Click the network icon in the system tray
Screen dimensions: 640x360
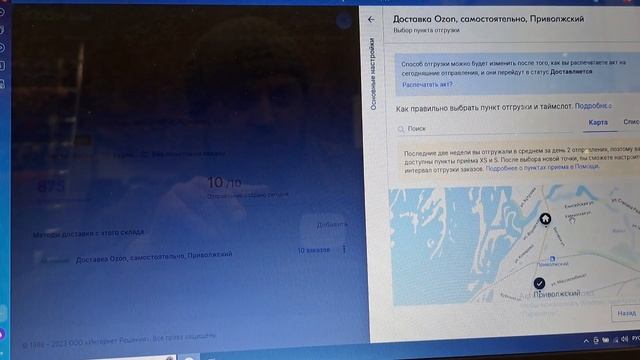pos(615,340)
